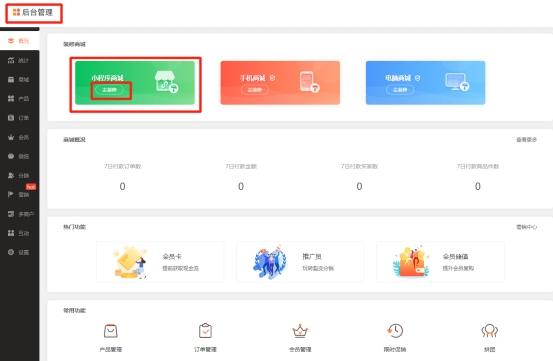Open the 互动 sidebar icon

[11, 233]
